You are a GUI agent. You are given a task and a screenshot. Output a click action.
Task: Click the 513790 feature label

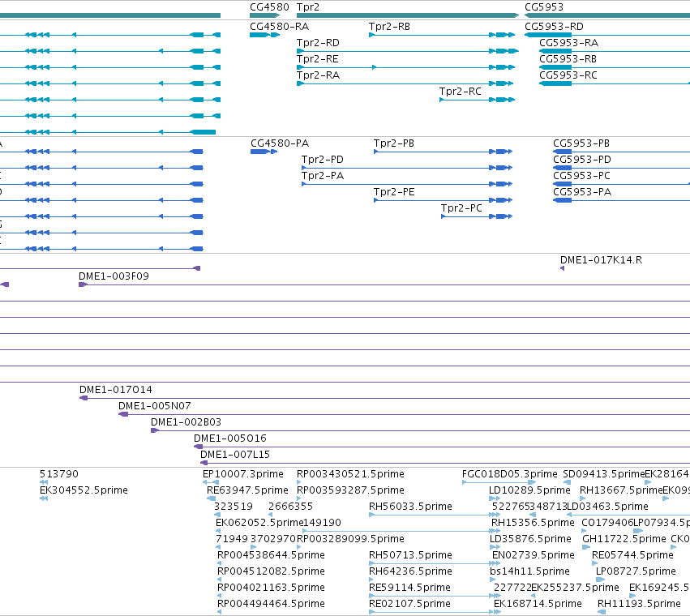pyautogui.click(x=59, y=474)
